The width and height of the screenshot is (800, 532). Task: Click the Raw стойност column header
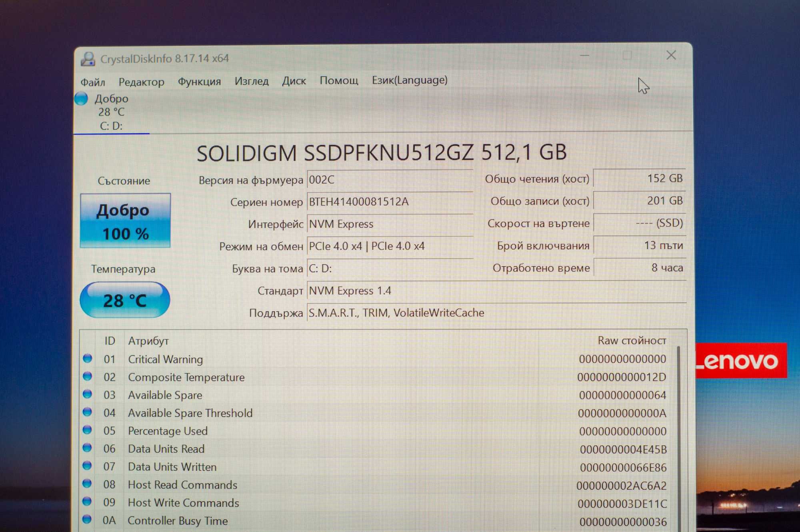632,341
